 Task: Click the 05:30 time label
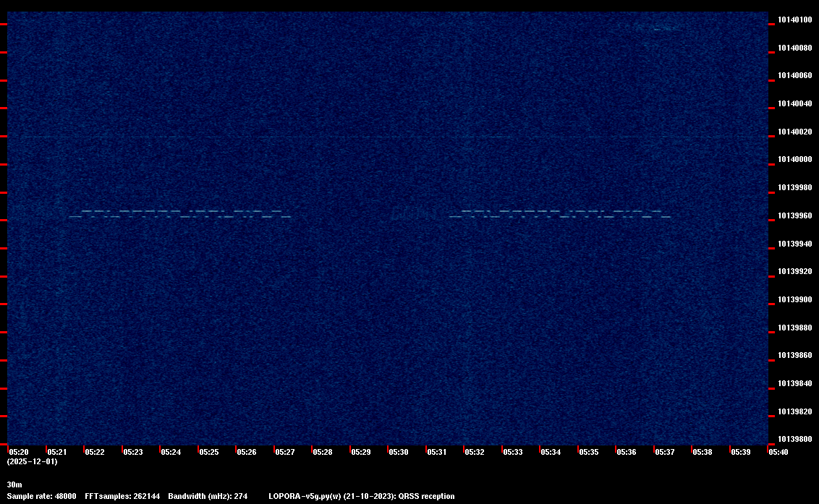pos(399,452)
